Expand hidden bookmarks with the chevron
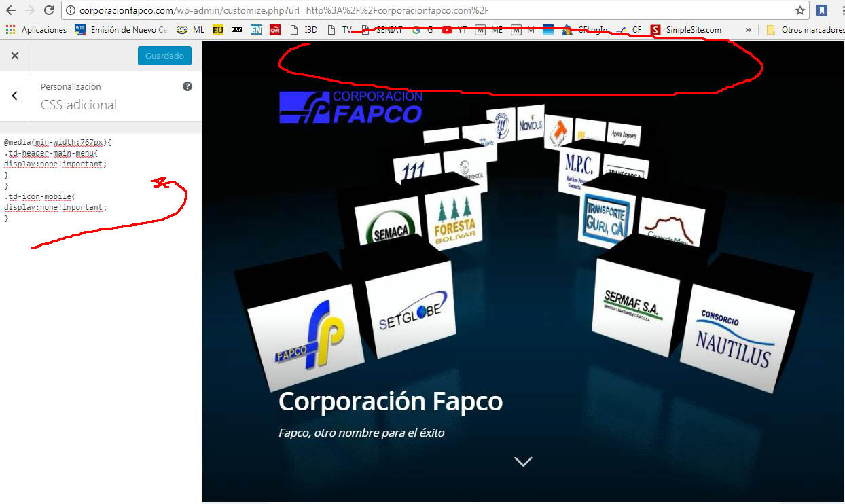The width and height of the screenshot is (845, 504). (x=749, y=30)
